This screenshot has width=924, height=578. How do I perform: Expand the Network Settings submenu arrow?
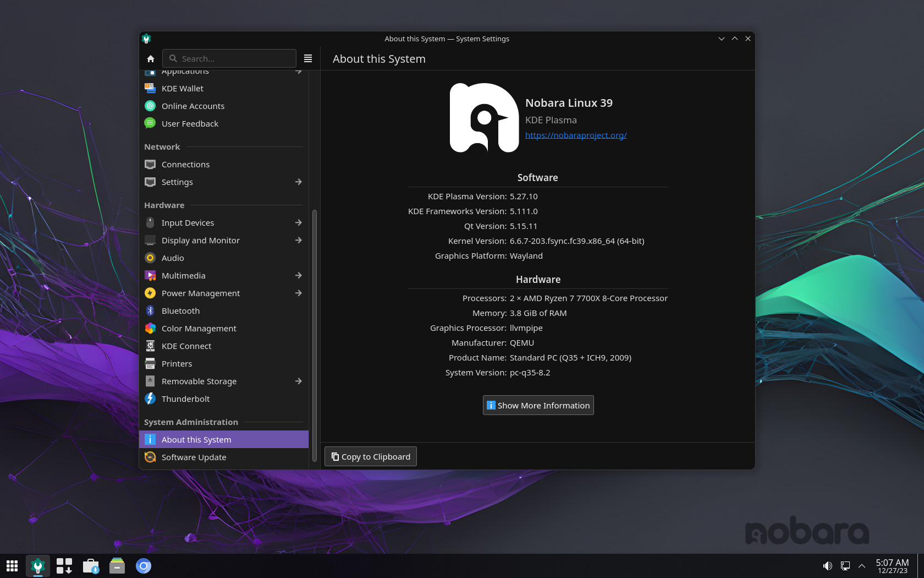tap(298, 182)
